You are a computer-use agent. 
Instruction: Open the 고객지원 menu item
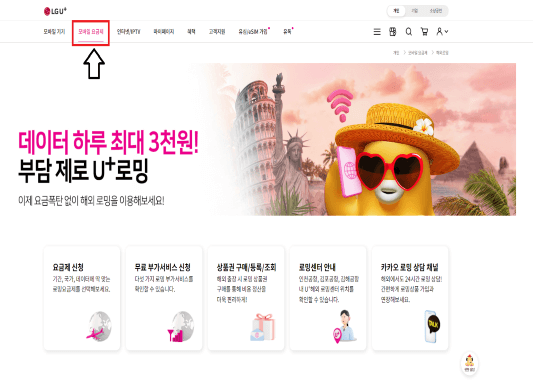[217, 32]
